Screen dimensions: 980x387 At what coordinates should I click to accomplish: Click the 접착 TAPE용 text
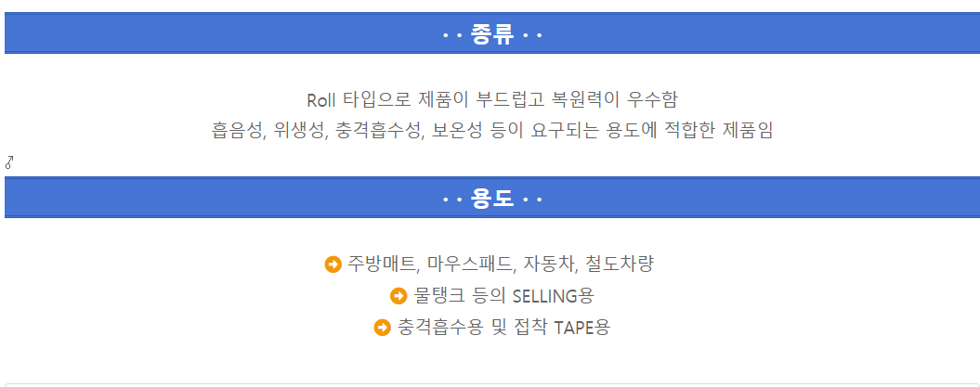click(564, 328)
